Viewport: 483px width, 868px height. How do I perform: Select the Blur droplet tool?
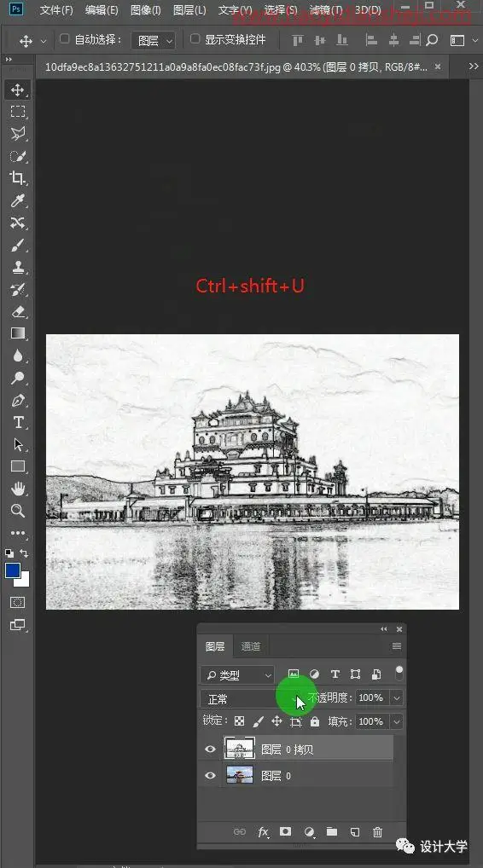(x=18, y=356)
